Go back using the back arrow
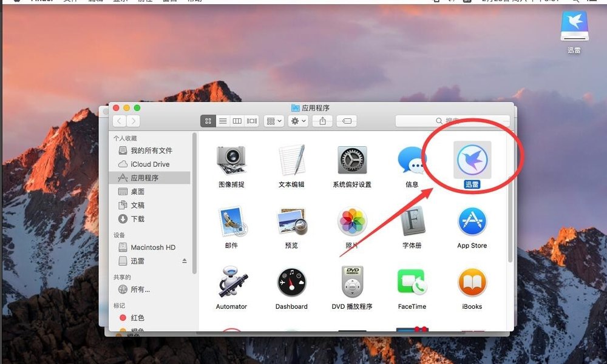Image resolution: width=607 pixels, height=364 pixels. coord(119,121)
